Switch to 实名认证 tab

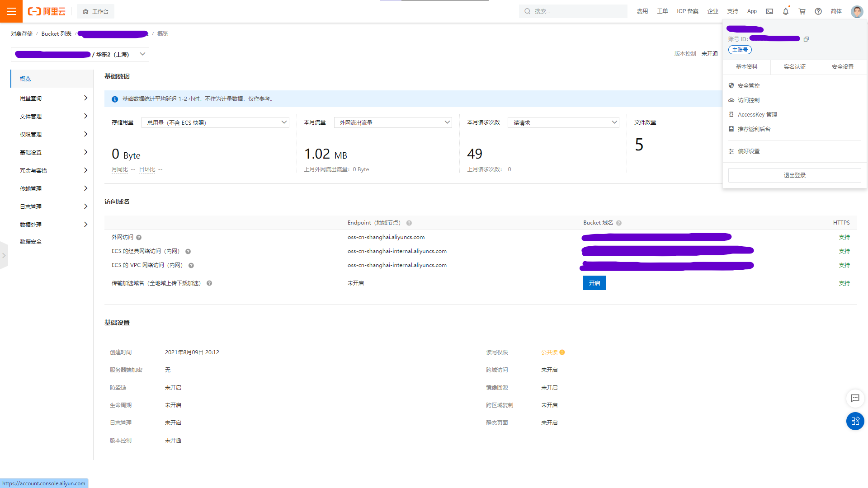point(795,67)
